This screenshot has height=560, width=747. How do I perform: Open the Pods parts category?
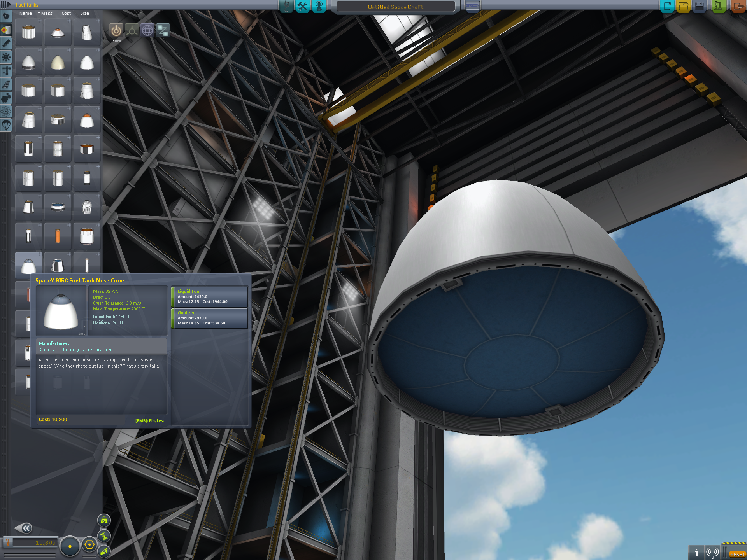pos(6,17)
